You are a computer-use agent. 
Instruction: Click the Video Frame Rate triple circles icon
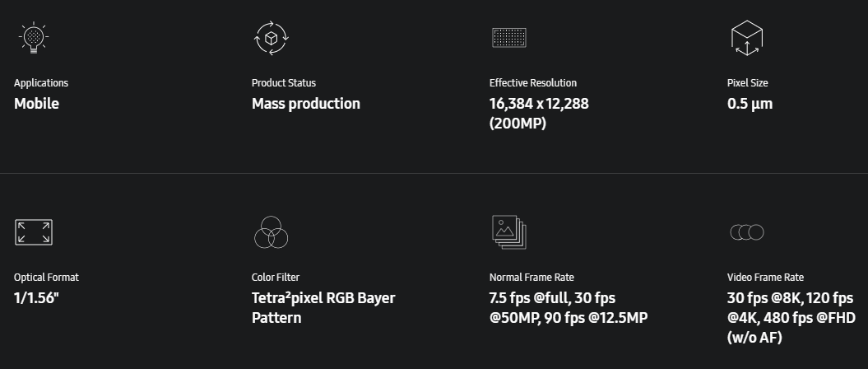tap(746, 232)
